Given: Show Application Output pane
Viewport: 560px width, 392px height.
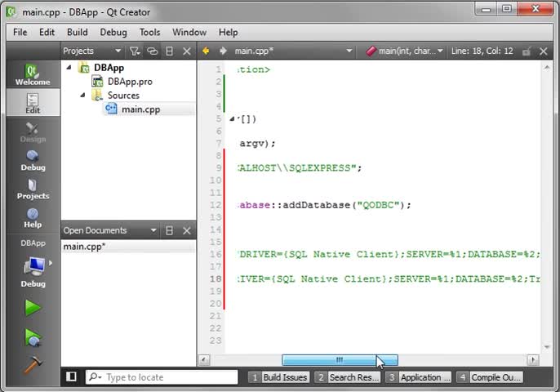Looking at the screenshot, I should 419,377.
